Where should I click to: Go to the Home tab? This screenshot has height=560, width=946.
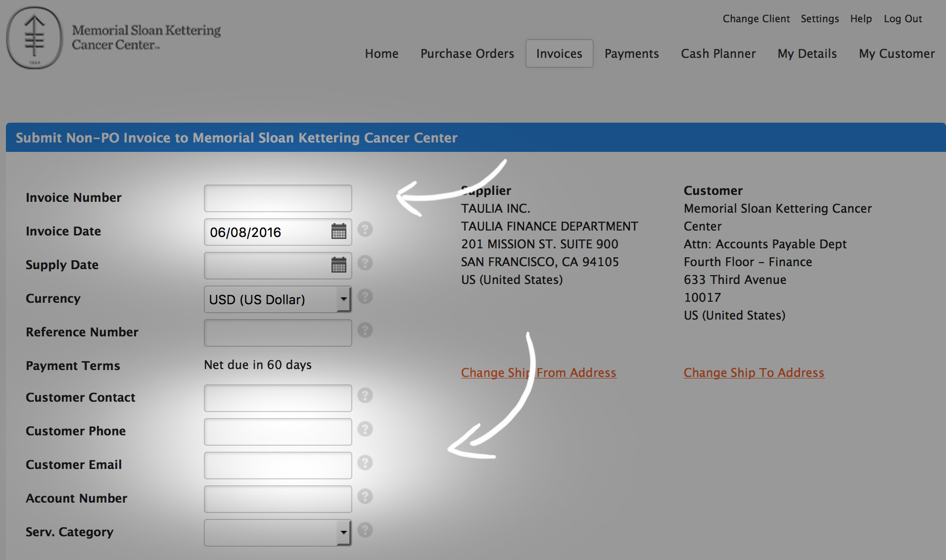tap(381, 53)
